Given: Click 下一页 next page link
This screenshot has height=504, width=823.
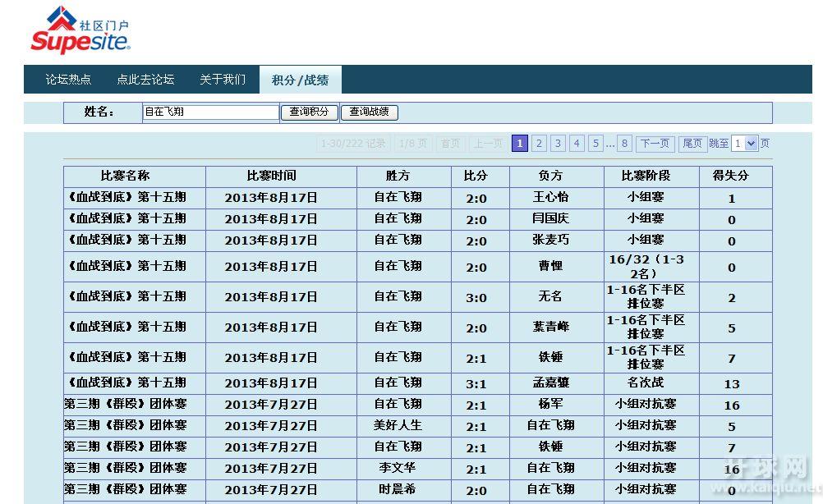Looking at the screenshot, I should [655, 144].
